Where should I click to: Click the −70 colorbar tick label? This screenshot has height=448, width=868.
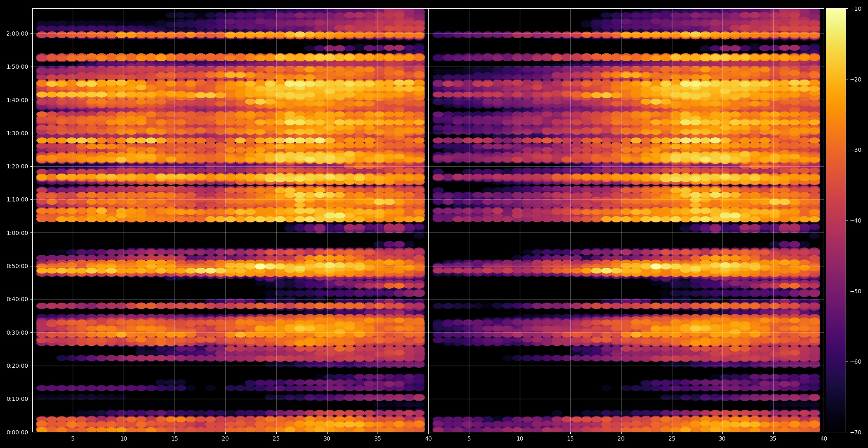pos(856,432)
